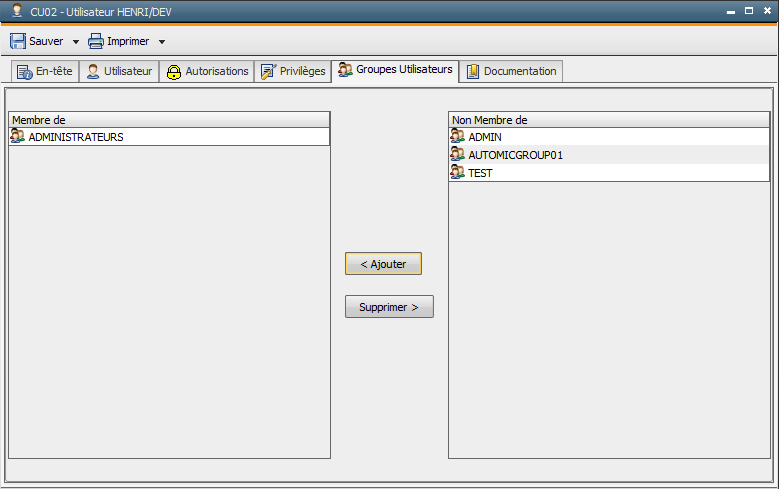
Task: Open the Documentation tab
Action: (x=511, y=72)
